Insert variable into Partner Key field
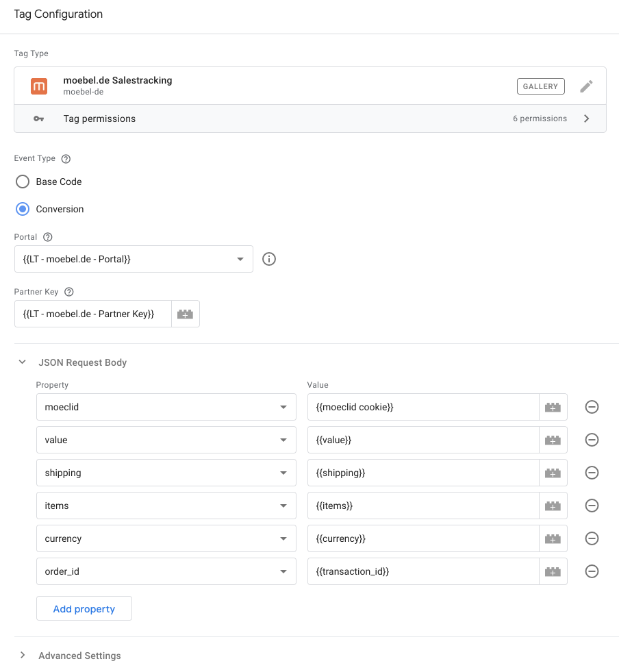Viewport: 619px width, 672px height. 186,314
